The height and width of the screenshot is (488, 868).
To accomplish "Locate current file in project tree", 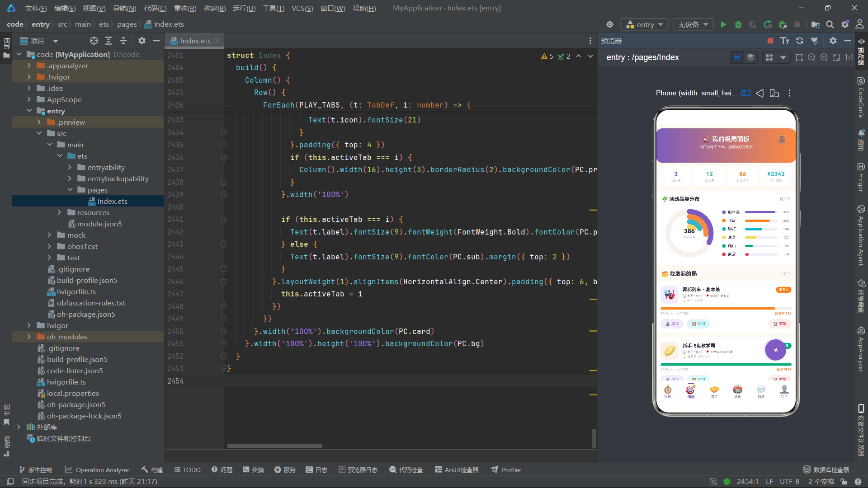I will tap(94, 41).
